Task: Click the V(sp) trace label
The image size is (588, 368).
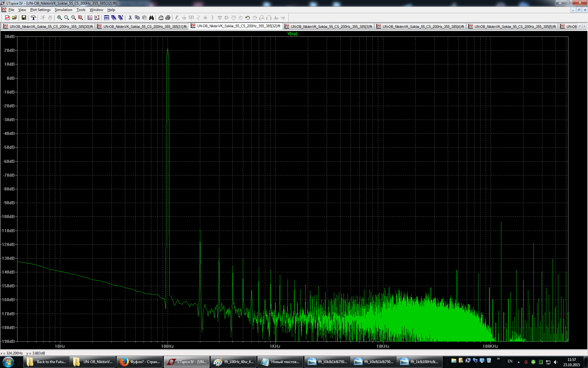Action: (292, 34)
